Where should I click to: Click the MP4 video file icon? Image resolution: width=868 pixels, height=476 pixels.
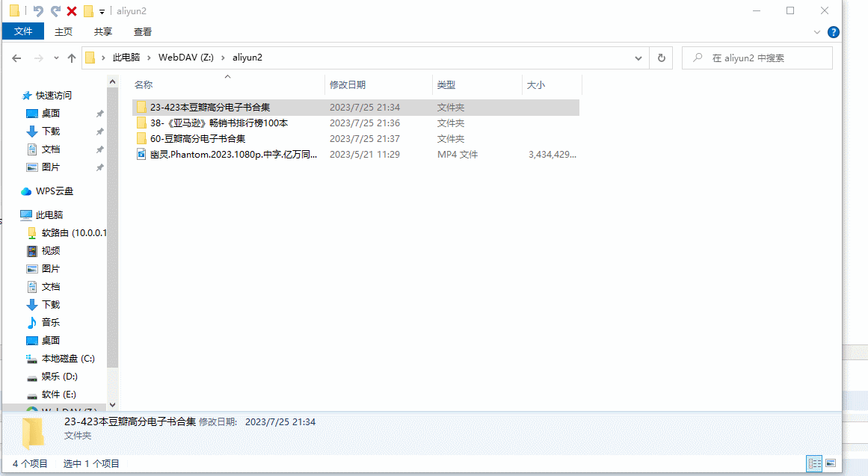[142, 155]
